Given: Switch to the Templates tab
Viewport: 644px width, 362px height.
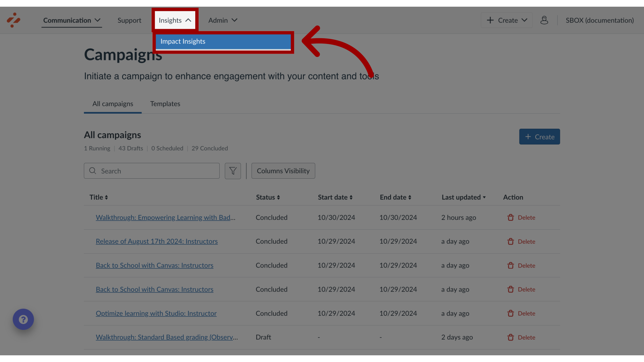Looking at the screenshot, I should tap(165, 104).
